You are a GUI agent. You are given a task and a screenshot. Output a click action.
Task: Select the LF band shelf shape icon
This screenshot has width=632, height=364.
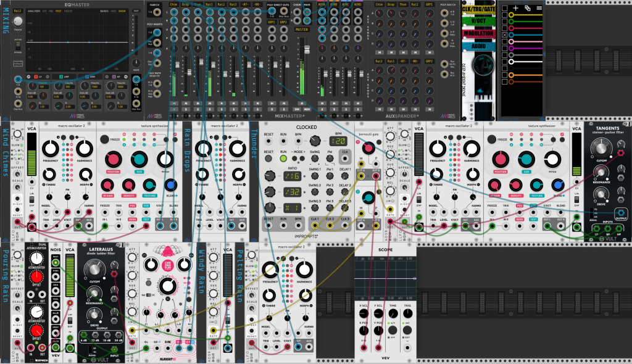(28, 77)
